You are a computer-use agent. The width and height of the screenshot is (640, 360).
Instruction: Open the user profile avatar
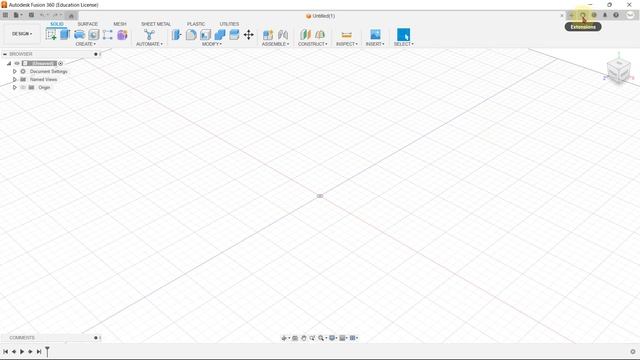630,15
